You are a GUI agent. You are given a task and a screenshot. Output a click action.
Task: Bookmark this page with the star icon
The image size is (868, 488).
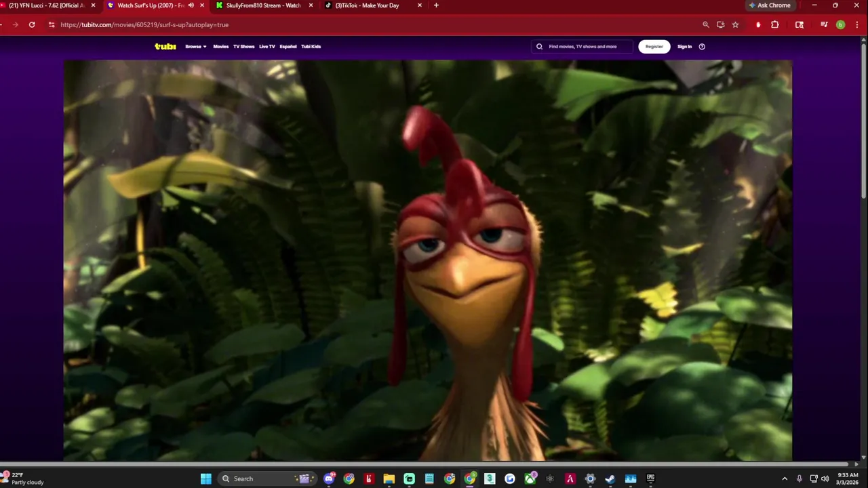[x=736, y=24]
